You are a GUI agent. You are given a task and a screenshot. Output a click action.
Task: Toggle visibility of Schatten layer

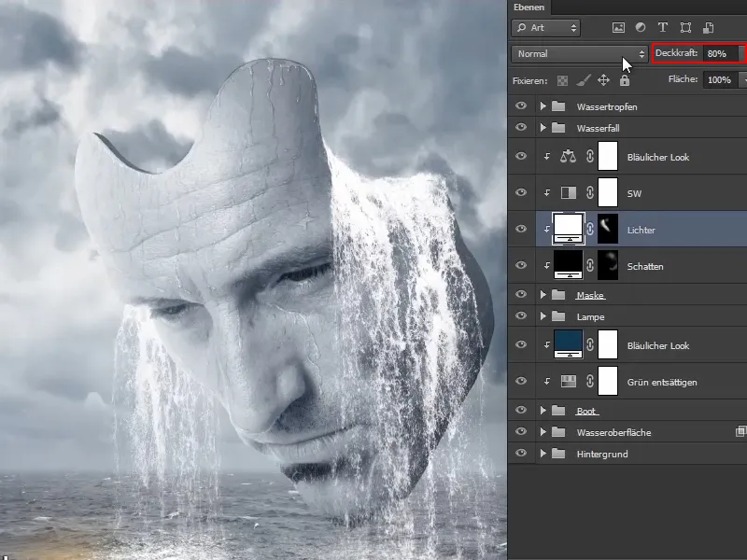[521, 265]
